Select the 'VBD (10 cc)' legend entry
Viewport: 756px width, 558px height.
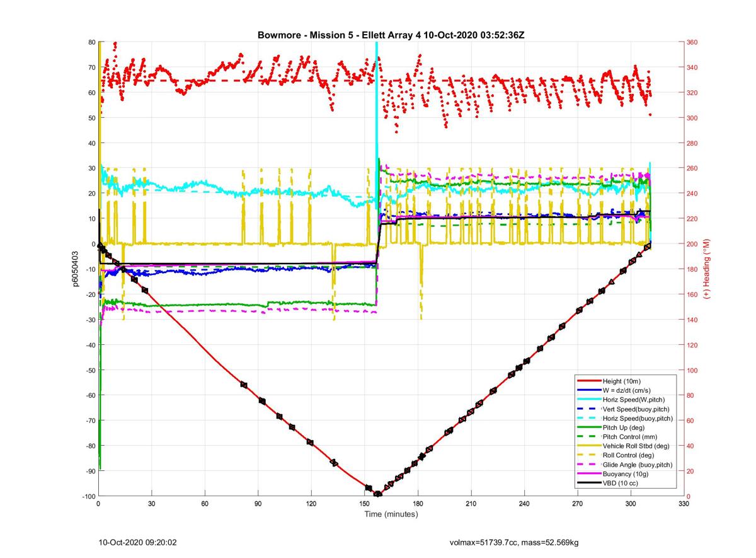(x=621, y=482)
